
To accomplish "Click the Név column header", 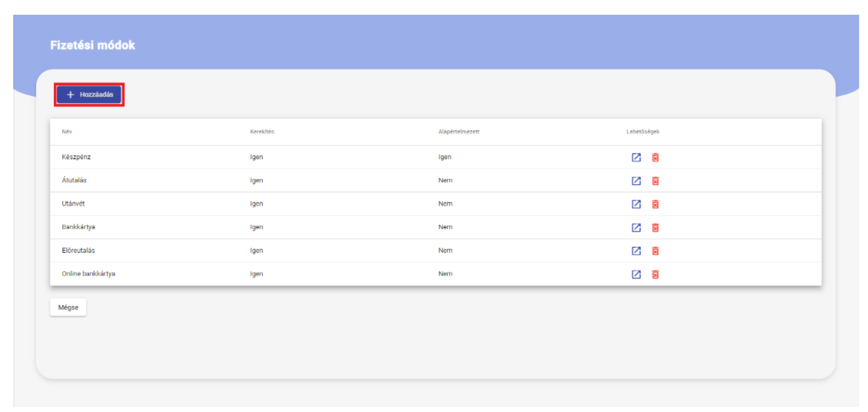I will click(67, 132).
